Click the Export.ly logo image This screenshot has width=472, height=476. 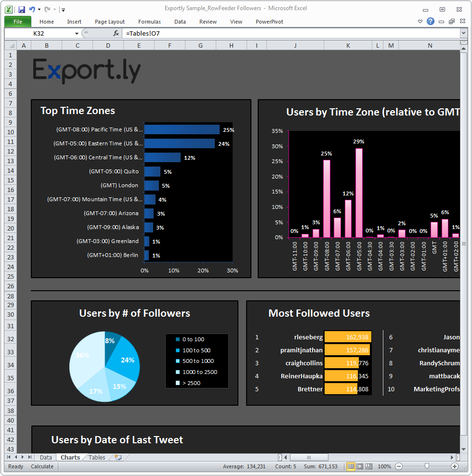(x=87, y=71)
